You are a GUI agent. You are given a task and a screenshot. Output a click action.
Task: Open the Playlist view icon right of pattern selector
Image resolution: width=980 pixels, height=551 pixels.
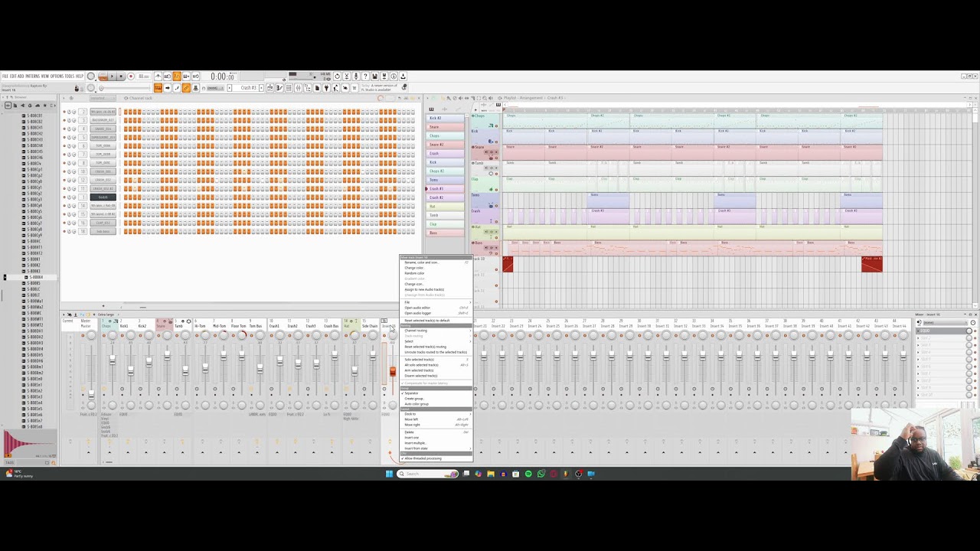[x=270, y=87]
